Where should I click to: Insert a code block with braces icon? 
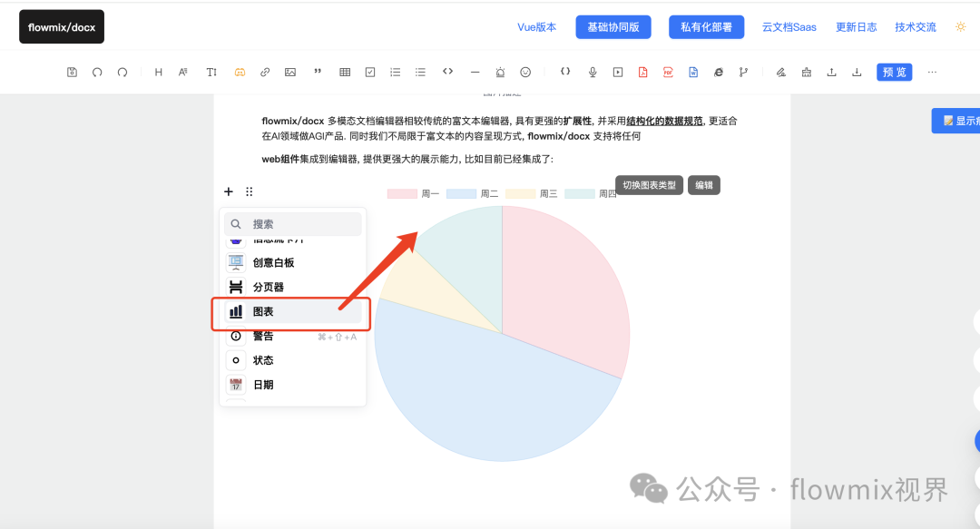[x=565, y=72]
